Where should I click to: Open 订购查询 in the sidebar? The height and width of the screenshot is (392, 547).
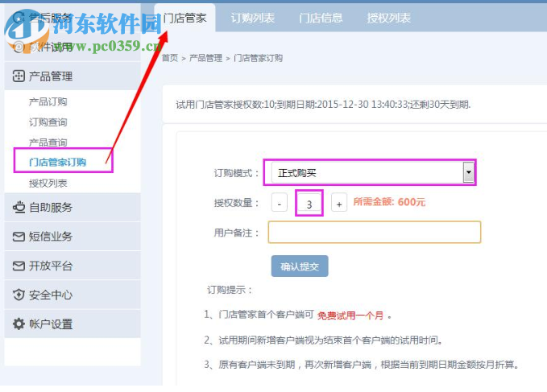coord(48,122)
